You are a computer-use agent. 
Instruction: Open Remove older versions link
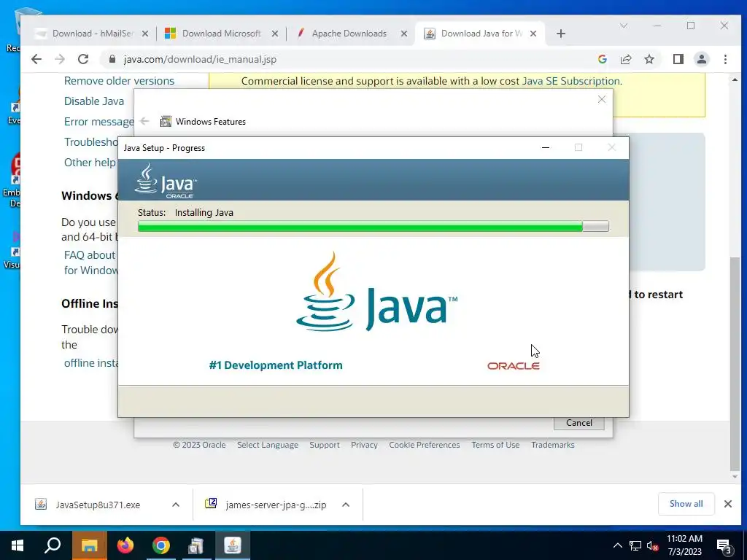click(119, 81)
